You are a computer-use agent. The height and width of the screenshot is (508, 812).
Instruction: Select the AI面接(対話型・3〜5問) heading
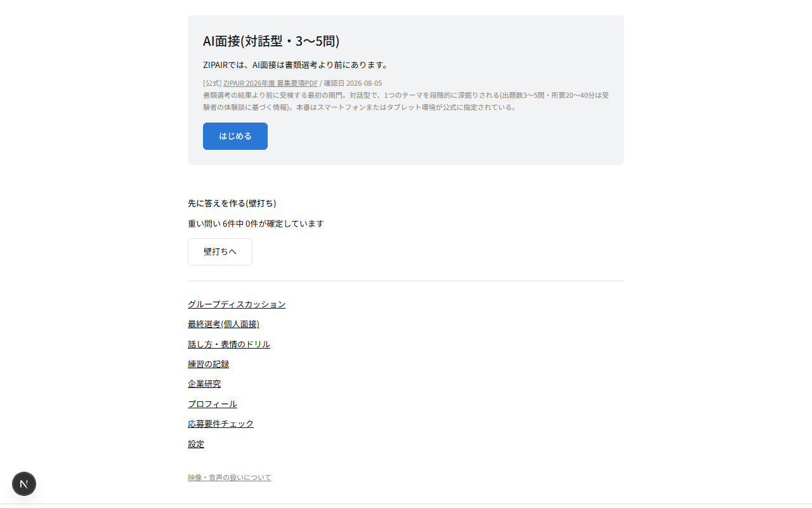pyautogui.click(x=272, y=41)
